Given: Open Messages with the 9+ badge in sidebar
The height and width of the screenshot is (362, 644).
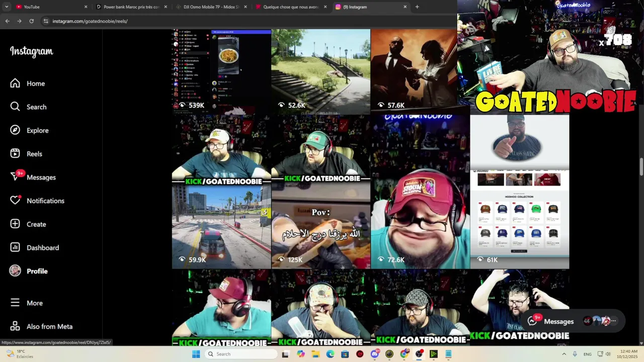Looking at the screenshot, I should tap(15, 177).
